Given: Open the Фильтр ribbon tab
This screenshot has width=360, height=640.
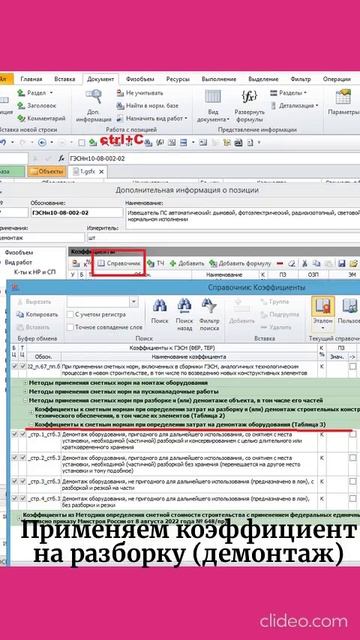Looking at the screenshot, I should (x=301, y=79).
